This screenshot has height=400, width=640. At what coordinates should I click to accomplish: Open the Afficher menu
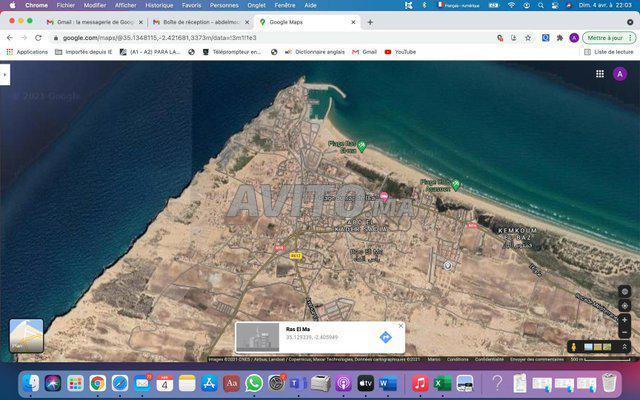coord(125,5)
